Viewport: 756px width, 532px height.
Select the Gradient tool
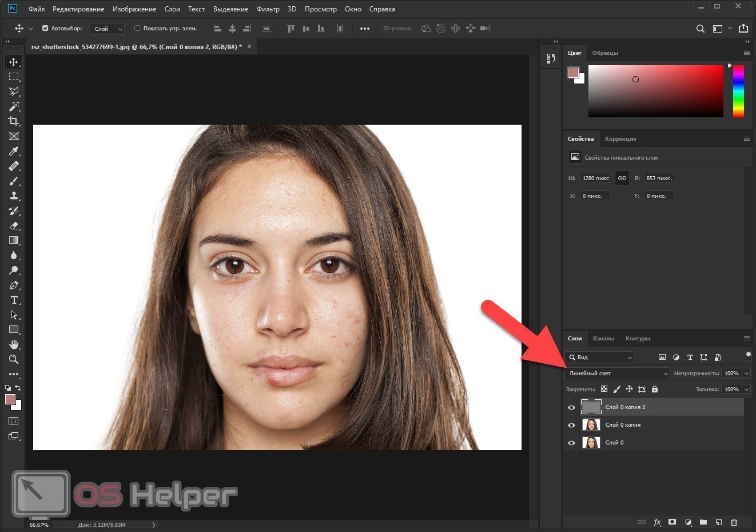click(x=14, y=240)
